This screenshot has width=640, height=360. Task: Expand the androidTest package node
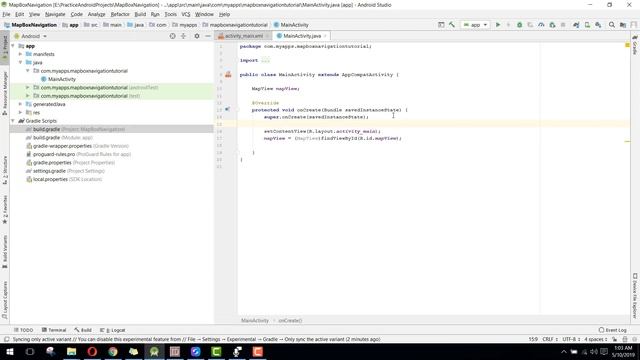[x=28, y=87]
